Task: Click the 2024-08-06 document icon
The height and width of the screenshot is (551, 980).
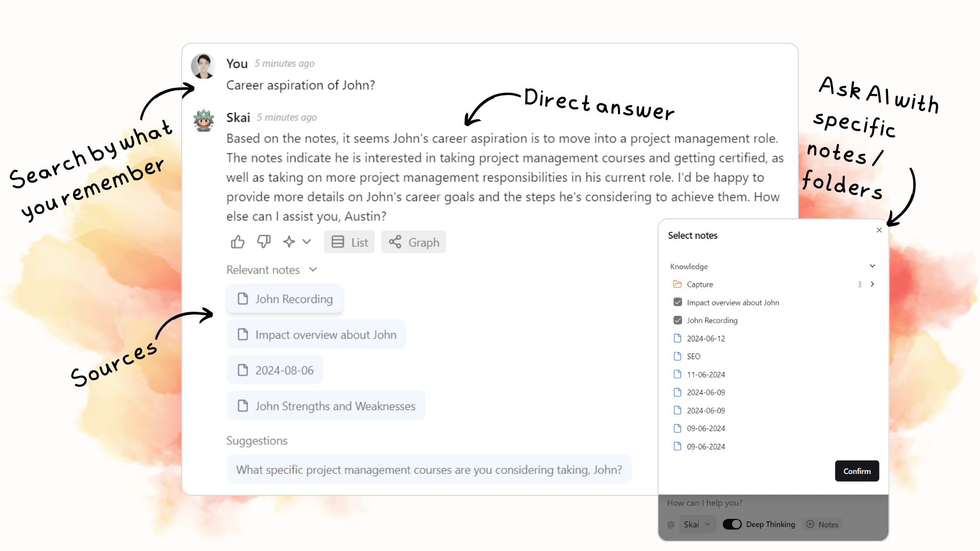Action: click(x=243, y=370)
